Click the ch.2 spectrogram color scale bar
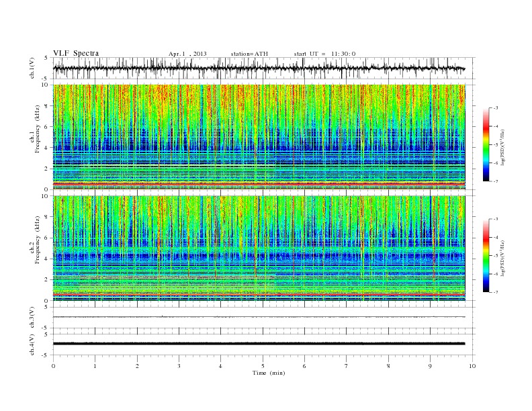Screen dimensions: 532x411 click(x=486, y=255)
